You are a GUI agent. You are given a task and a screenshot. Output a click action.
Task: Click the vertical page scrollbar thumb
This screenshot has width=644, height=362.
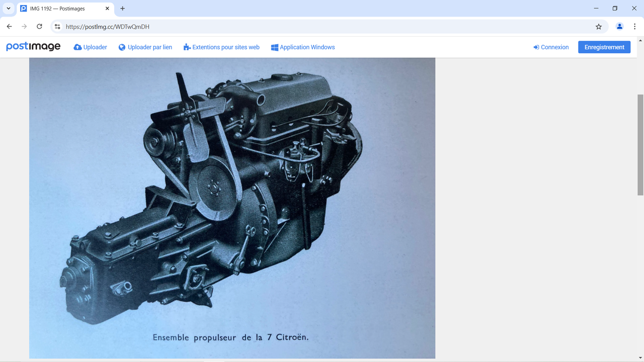click(640, 145)
